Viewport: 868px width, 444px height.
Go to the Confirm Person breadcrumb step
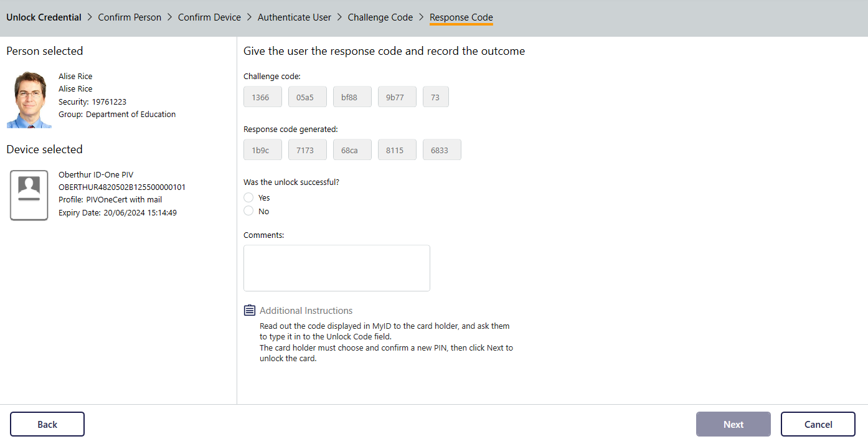click(130, 17)
